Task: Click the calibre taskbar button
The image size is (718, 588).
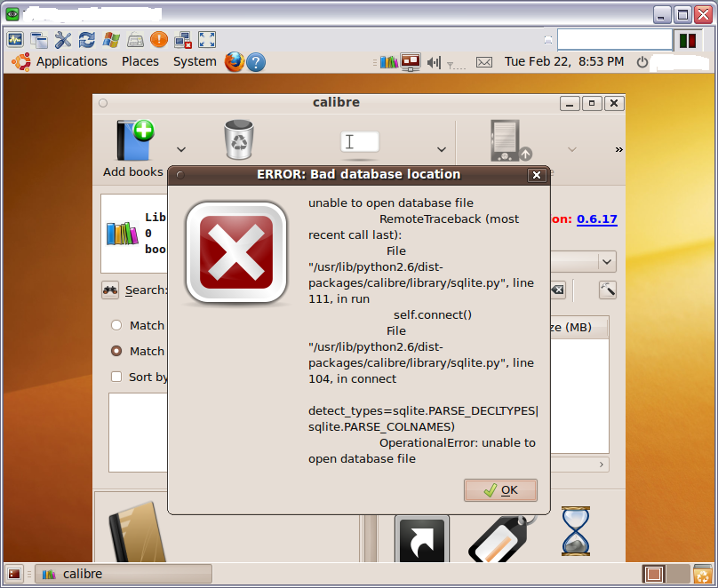Action: click(124, 574)
